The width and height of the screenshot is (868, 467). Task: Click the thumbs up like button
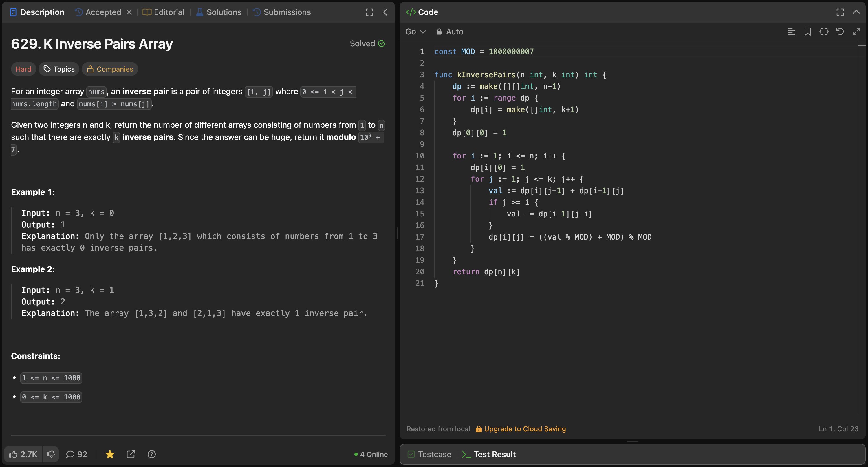23,454
